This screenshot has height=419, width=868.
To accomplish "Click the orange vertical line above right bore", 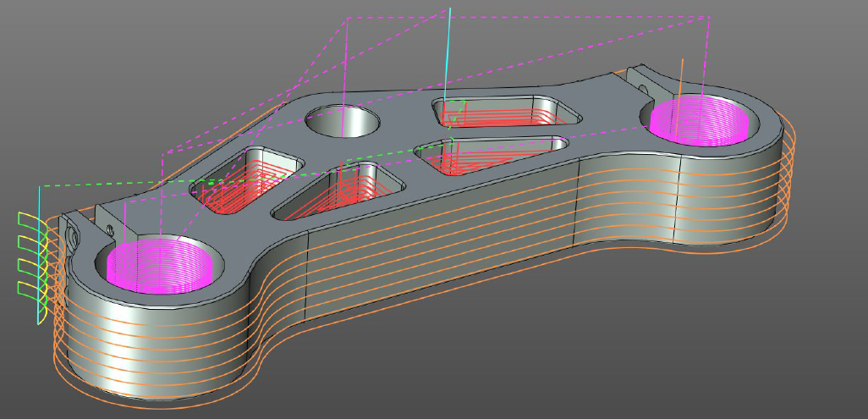I will tap(679, 97).
